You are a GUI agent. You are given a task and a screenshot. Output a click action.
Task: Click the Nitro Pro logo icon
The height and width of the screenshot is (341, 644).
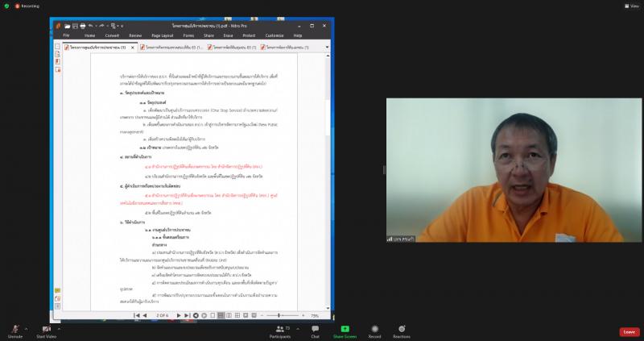[58, 26]
